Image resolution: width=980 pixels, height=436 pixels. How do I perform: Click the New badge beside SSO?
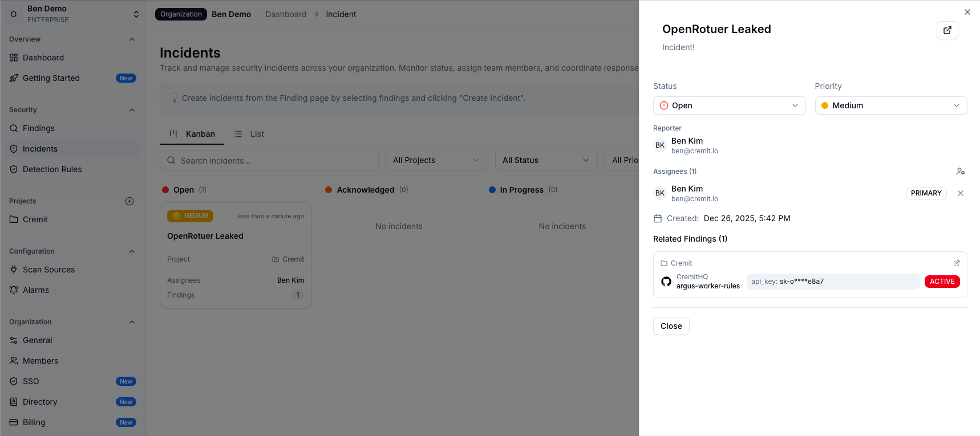pyautogui.click(x=126, y=381)
